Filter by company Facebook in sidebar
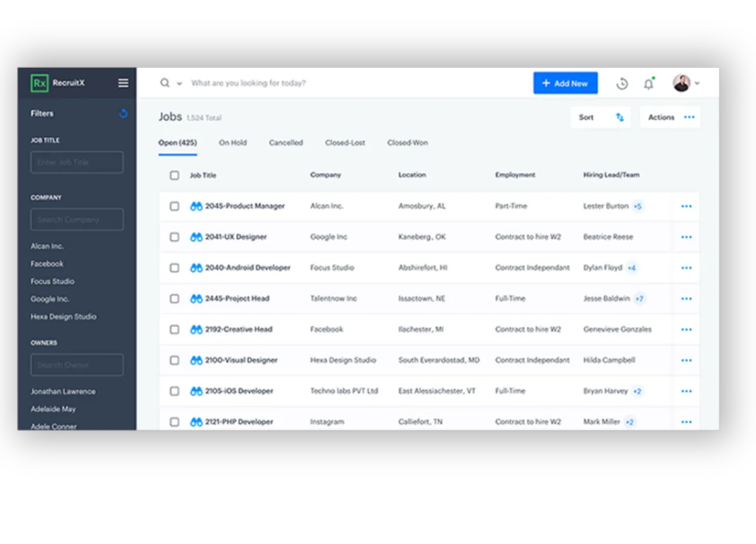 [x=47, y=264]
